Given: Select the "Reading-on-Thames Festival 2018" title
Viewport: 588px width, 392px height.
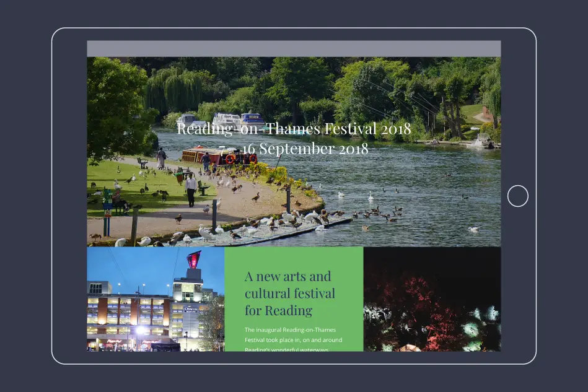Looking at the screenshot, I should click(294, 129).
